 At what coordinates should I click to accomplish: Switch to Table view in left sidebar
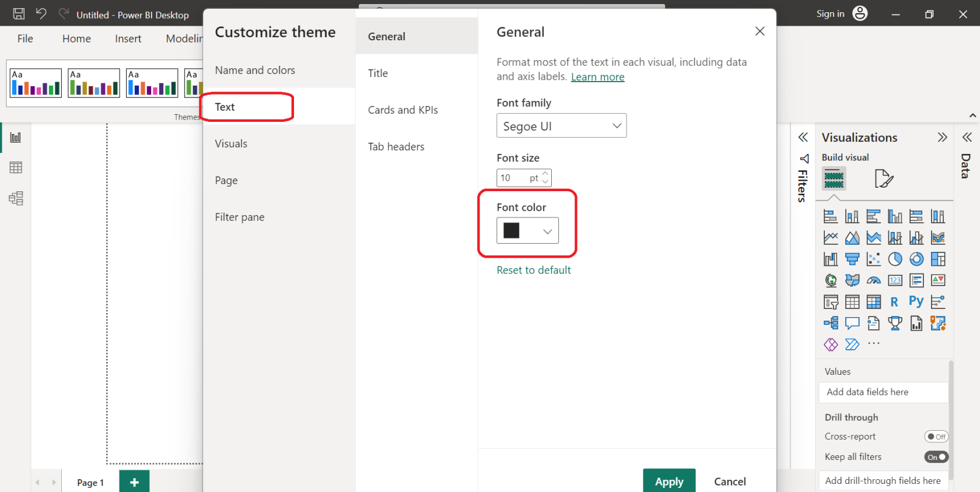[x=16, y=168]
